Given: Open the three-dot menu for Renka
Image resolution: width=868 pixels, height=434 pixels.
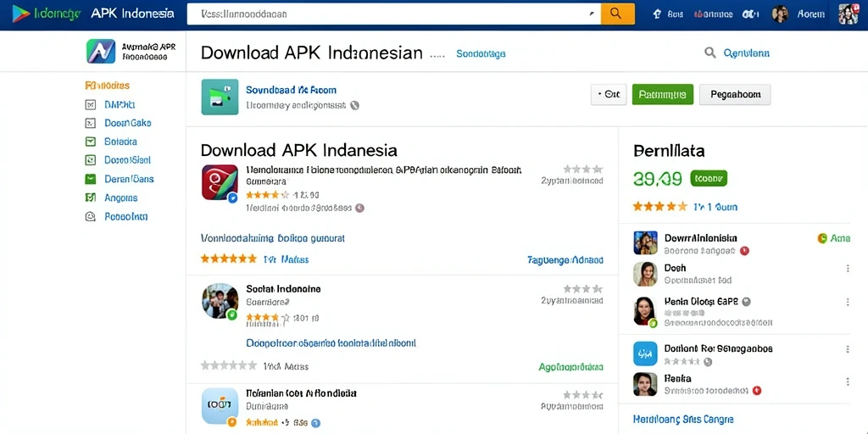Looking at the screenshot, I should click(x=848, y=381).
